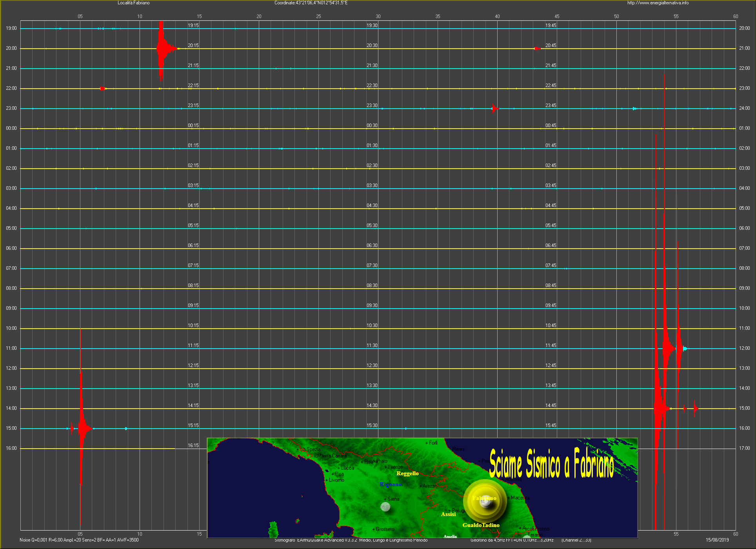Click the '16:15' quarter-hour label
The width and height of the screenshot is (756, 549).
click(193, 445)
